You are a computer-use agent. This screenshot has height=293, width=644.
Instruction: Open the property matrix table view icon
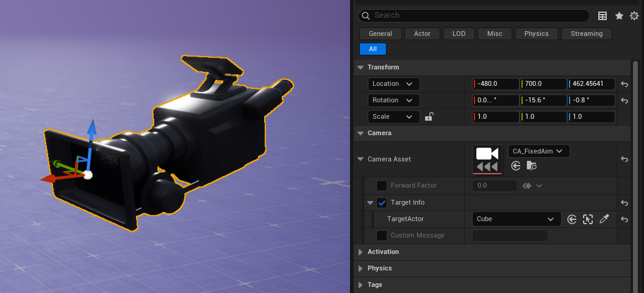tap(603, 16)
